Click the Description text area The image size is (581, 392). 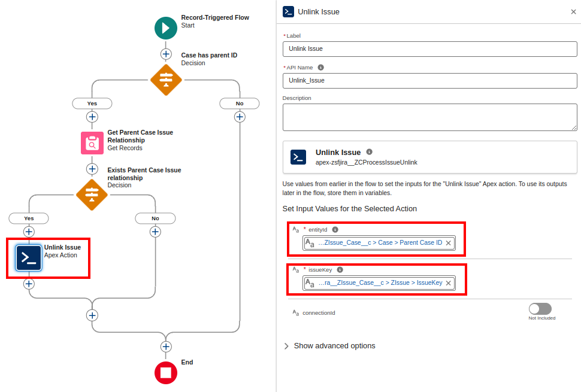(429, 117)
